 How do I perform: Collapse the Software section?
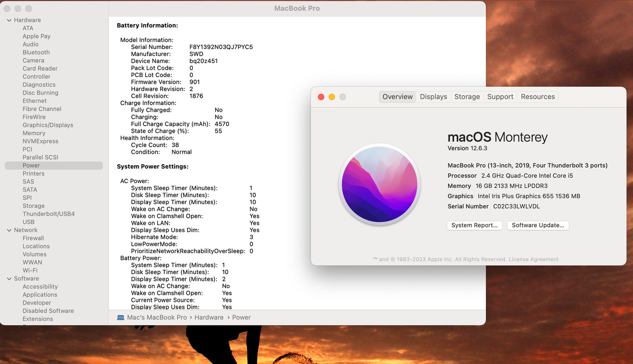(x=9, y=279)
